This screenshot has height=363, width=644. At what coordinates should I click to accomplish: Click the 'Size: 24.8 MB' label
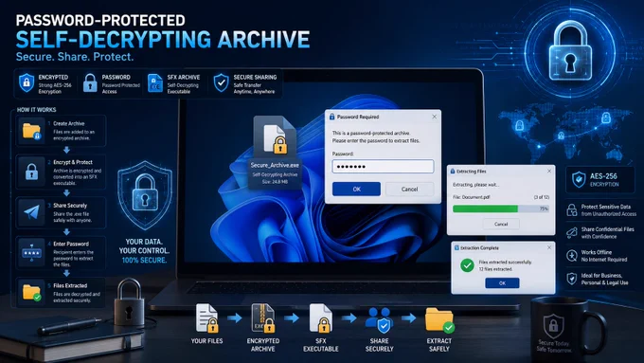point(275,181)
